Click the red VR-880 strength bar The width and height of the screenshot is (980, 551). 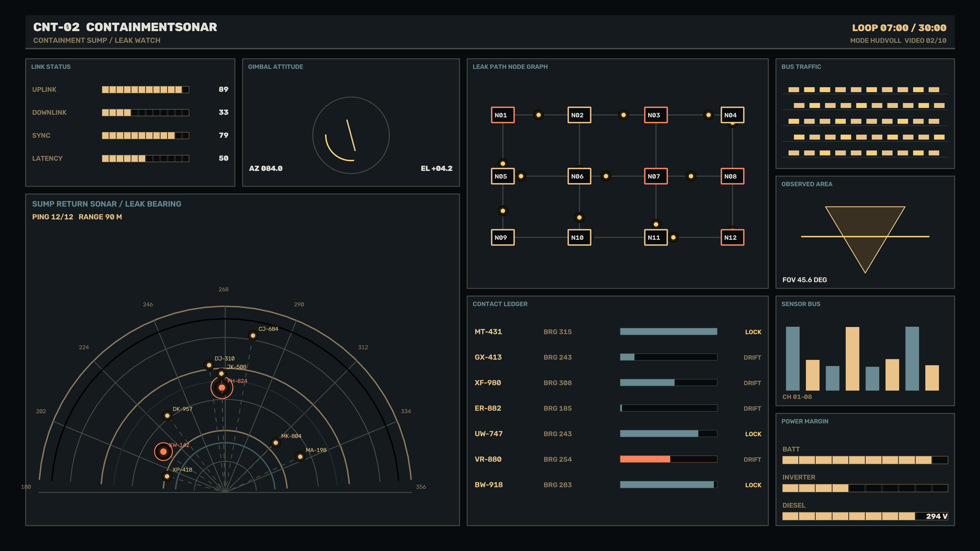668,459
